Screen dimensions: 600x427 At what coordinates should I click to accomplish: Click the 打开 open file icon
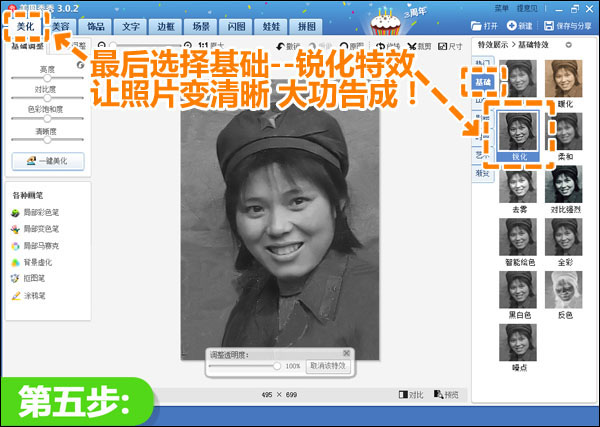(485, 25)
